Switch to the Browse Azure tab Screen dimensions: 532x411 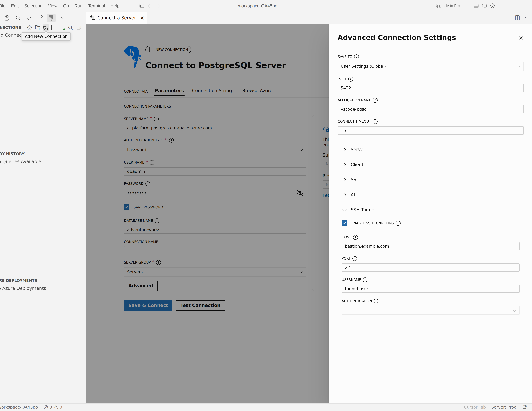coord(257,91)
